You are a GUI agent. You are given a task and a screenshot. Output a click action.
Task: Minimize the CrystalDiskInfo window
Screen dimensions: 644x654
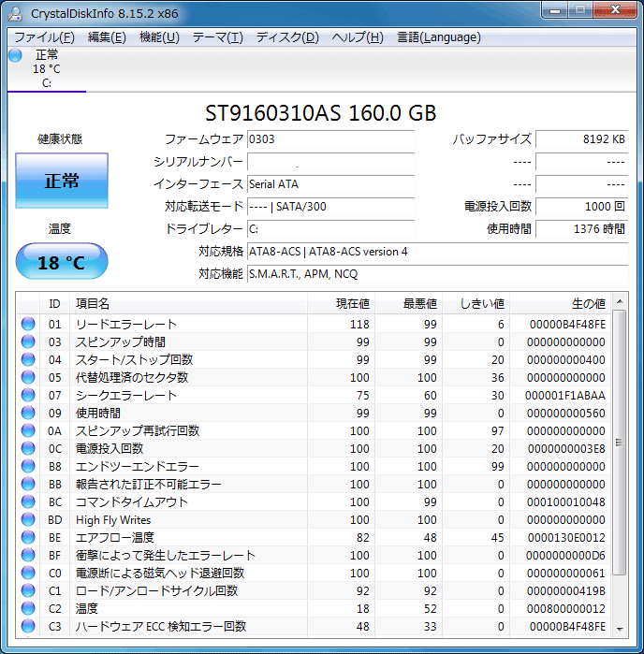(x=555, y=10)
